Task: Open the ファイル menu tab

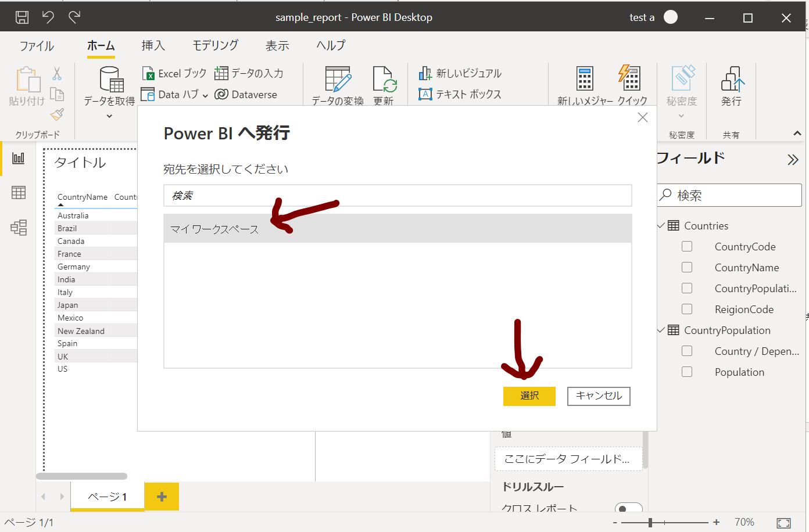Action: [37, 45]
